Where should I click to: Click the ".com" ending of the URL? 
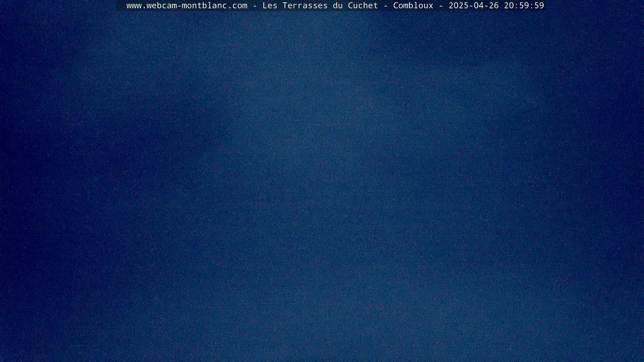coord(237,6)
